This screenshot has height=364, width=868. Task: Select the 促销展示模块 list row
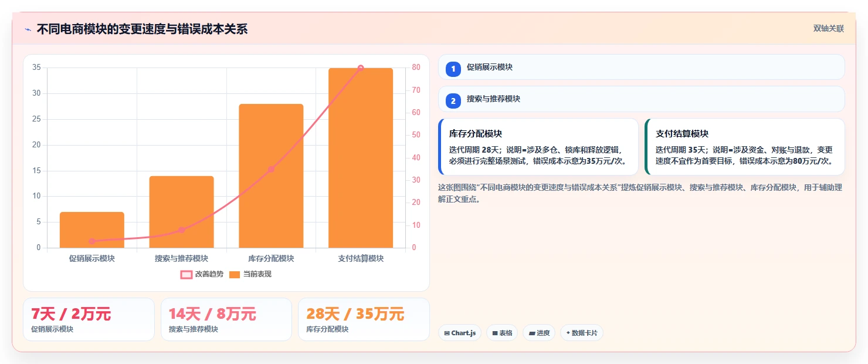coord(642,67)
